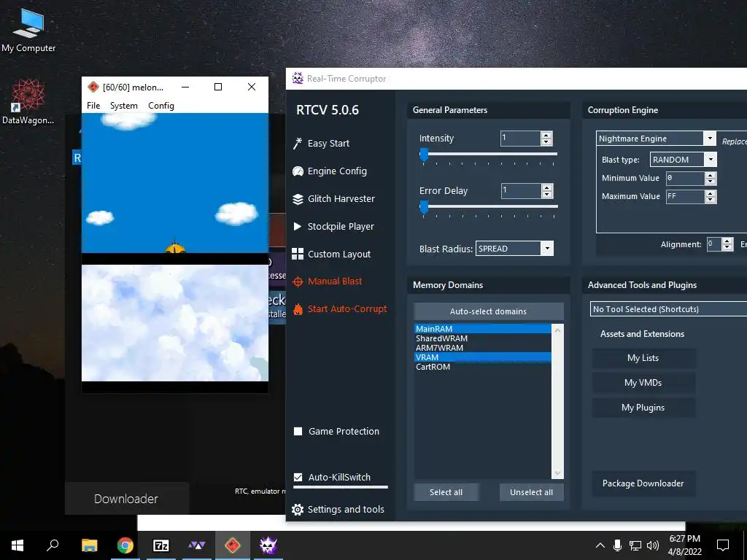Viewport: 747px width, 560px height.
Task: Click Unselect all button
Action: pyautogui.click(x=531, y=492)
